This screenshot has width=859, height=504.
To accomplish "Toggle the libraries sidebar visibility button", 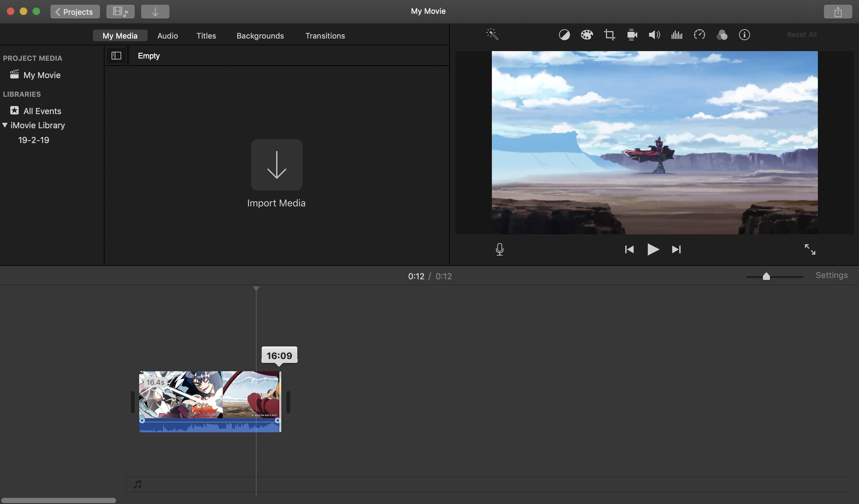I will tap(116, 56).
